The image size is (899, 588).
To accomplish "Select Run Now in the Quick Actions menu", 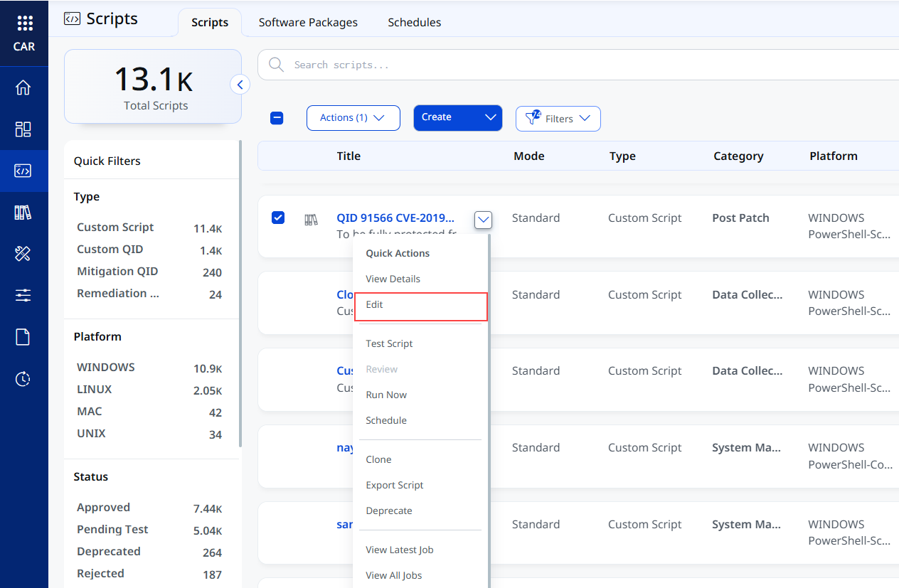I will (386, 395).
